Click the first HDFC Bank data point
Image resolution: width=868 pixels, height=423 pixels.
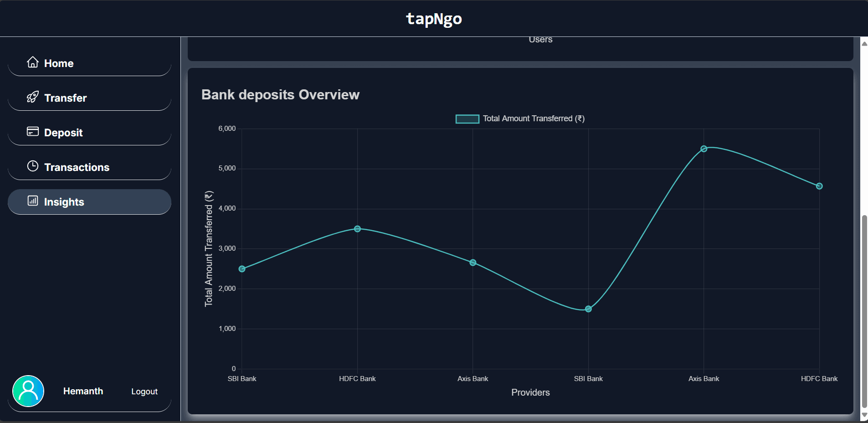pos(357,229)
